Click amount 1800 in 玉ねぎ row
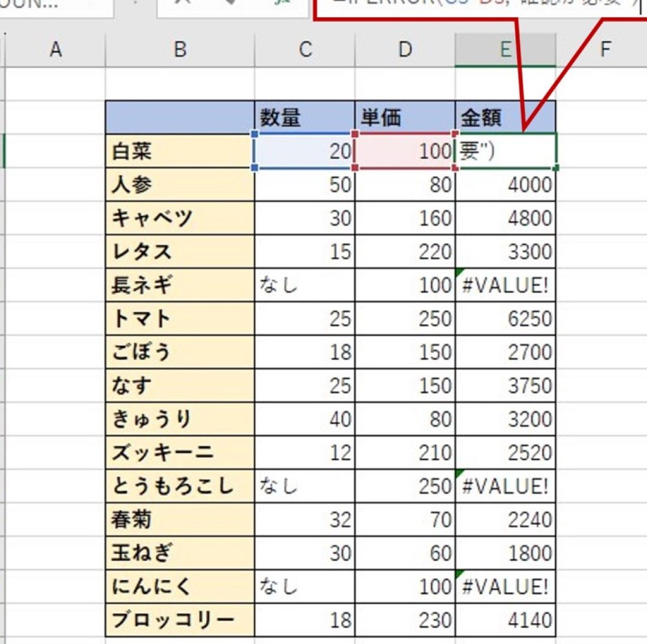This screenshot has height=644, width=647. pos(506,553)
